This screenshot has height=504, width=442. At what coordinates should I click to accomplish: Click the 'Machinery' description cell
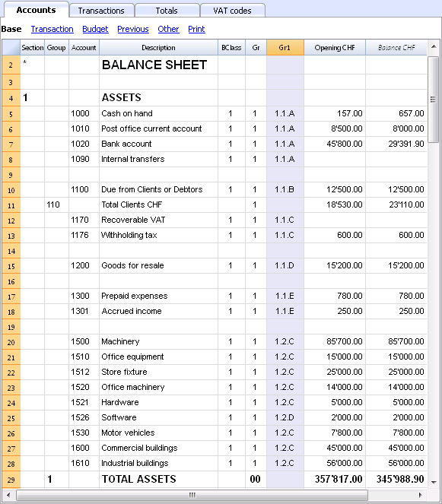[158, 341]
